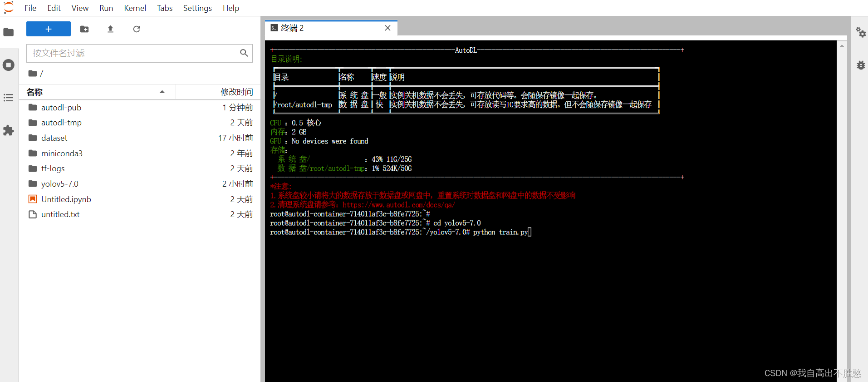
Task: Open the debugger bug icon
Action: pyautogui.click(x=861, y=65)
